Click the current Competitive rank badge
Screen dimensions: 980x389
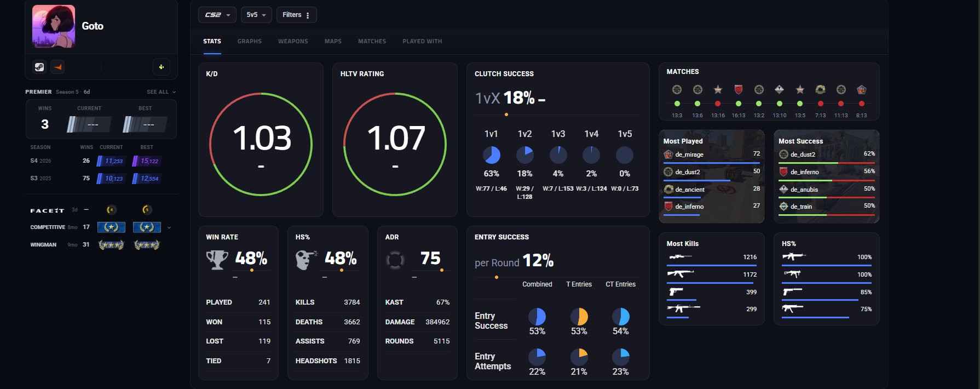[111, 227]
